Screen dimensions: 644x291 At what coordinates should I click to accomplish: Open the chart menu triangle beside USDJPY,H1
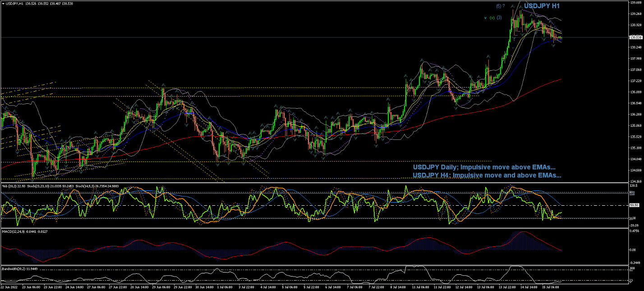click(x=3, y=4)
